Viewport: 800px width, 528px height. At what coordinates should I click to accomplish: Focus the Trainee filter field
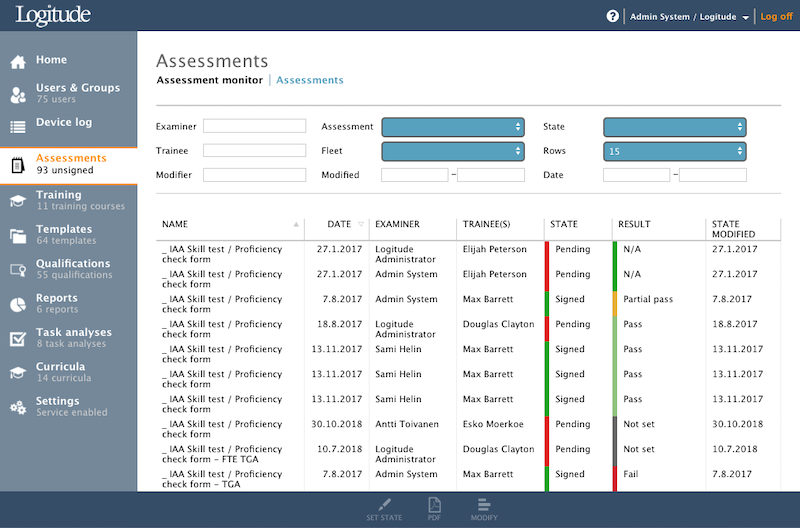pos(255,150)
